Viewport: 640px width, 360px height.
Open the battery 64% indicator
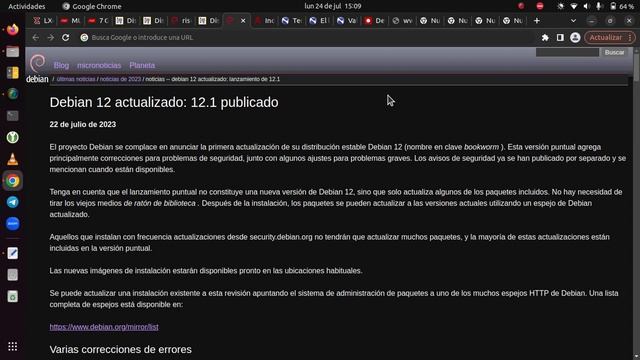(622, 6)
